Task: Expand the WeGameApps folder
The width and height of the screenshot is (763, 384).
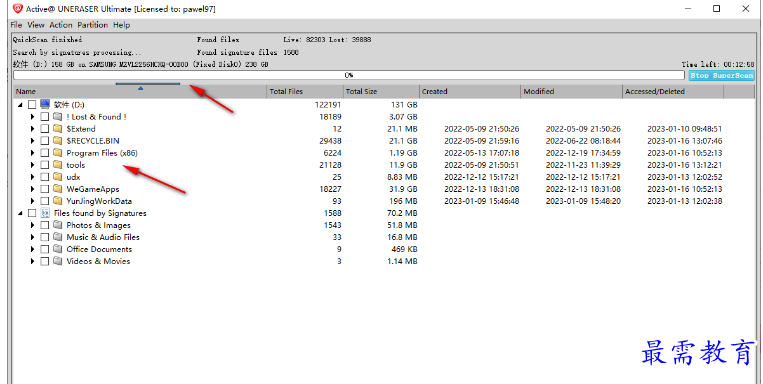Action: pos(33,189)
